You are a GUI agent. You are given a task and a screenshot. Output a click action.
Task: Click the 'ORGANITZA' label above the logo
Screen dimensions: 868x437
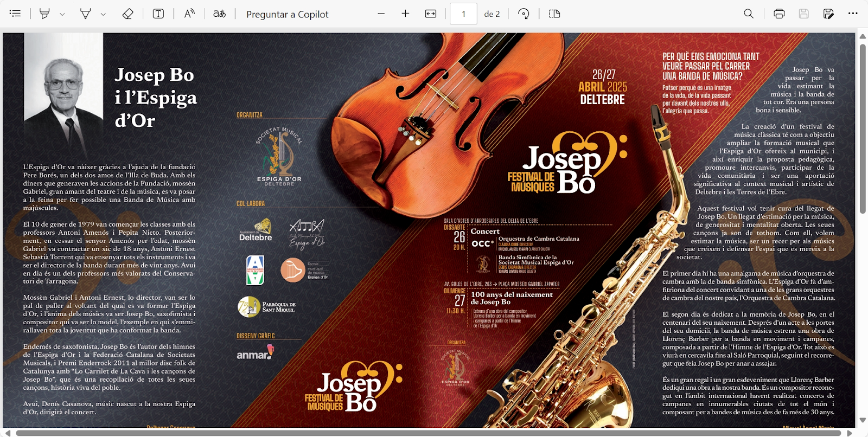click(250, 115)
